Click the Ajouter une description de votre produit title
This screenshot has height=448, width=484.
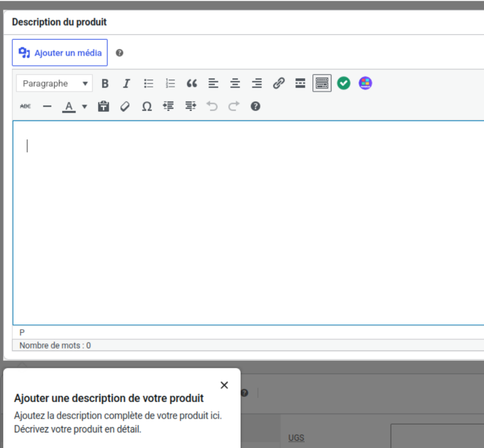pyautogui.click(x=108, y=398)
